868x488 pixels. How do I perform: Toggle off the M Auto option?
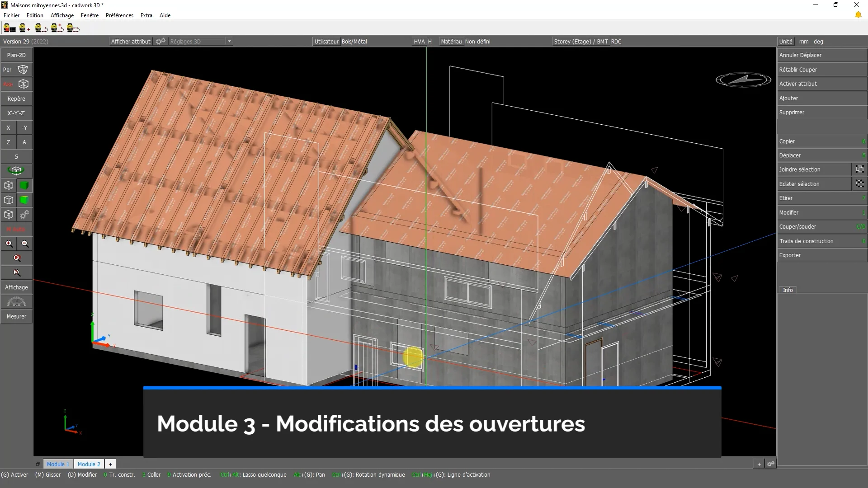pyautogui.click(x=16, y=229)
